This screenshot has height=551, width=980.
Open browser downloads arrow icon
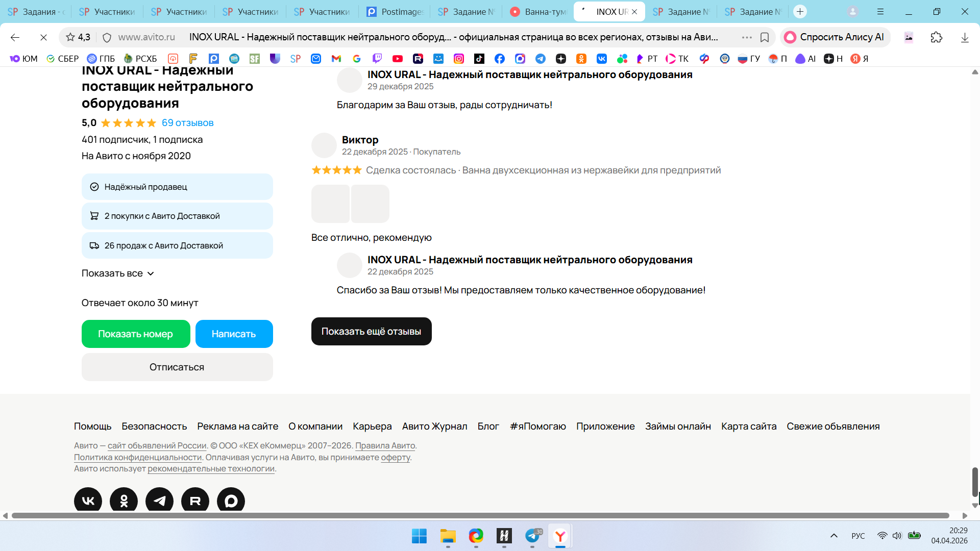[x=965, y=37]
